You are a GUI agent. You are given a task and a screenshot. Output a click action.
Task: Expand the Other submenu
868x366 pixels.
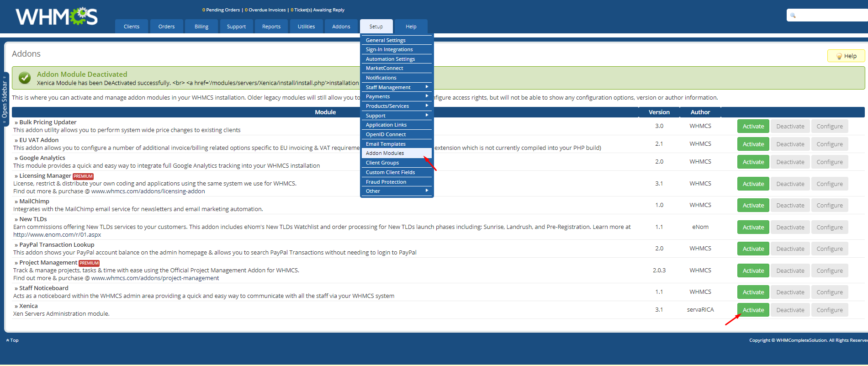397,191
